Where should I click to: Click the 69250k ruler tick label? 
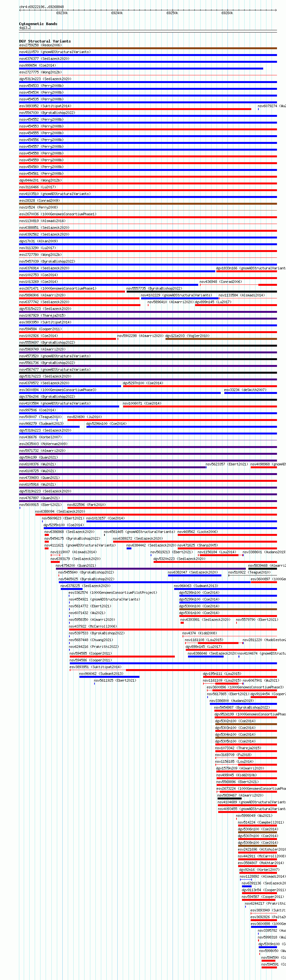point(172,13)
